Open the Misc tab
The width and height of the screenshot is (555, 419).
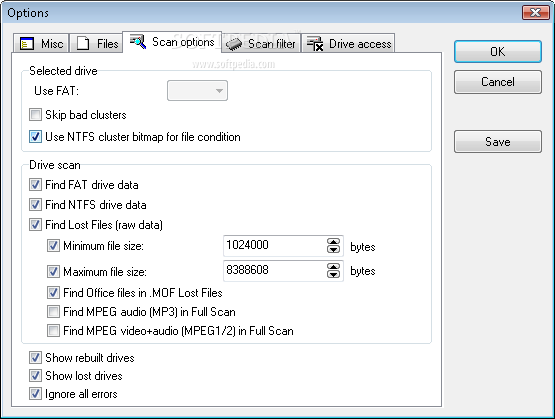(x=41, y=44)
